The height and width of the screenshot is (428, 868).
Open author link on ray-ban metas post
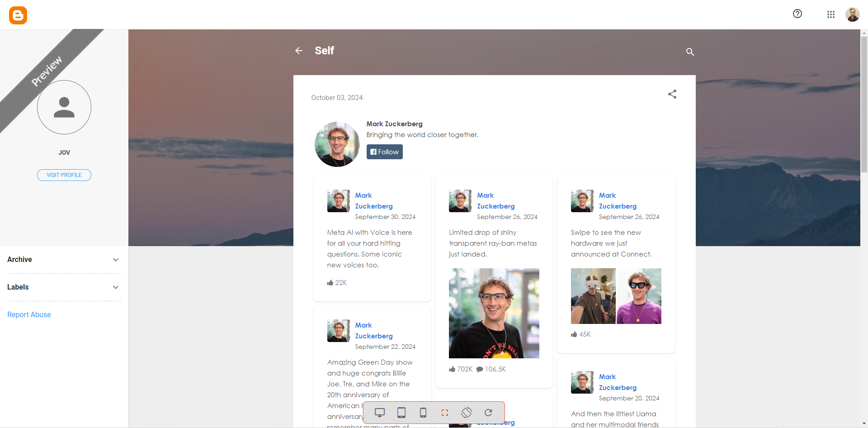[x=496, y=201]
